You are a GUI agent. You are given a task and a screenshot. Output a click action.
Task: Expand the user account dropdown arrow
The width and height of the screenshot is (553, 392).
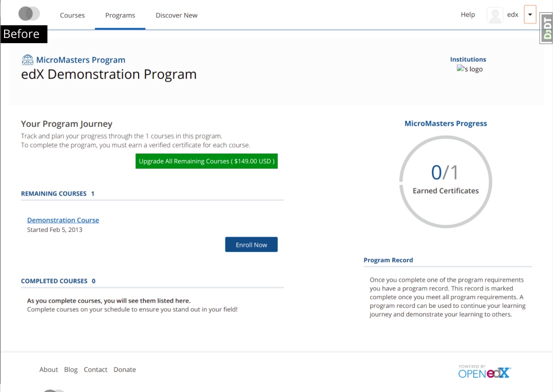coord(530,14)
